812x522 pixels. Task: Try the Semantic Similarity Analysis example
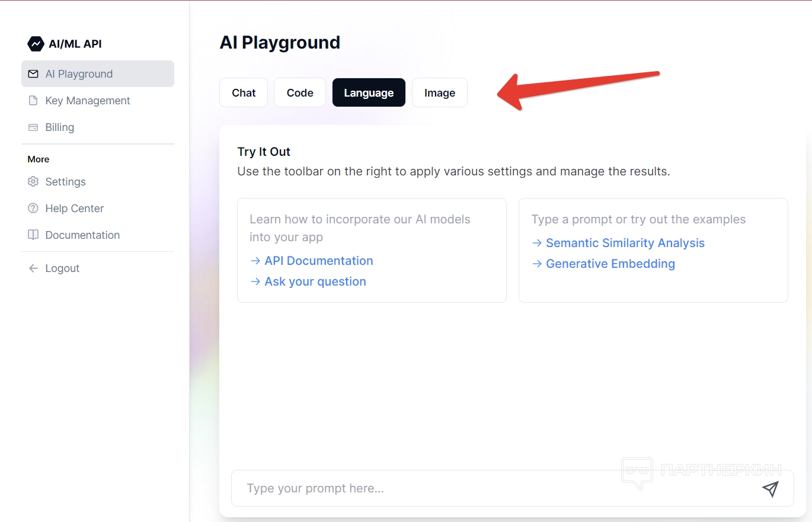[x=625, y=243]
